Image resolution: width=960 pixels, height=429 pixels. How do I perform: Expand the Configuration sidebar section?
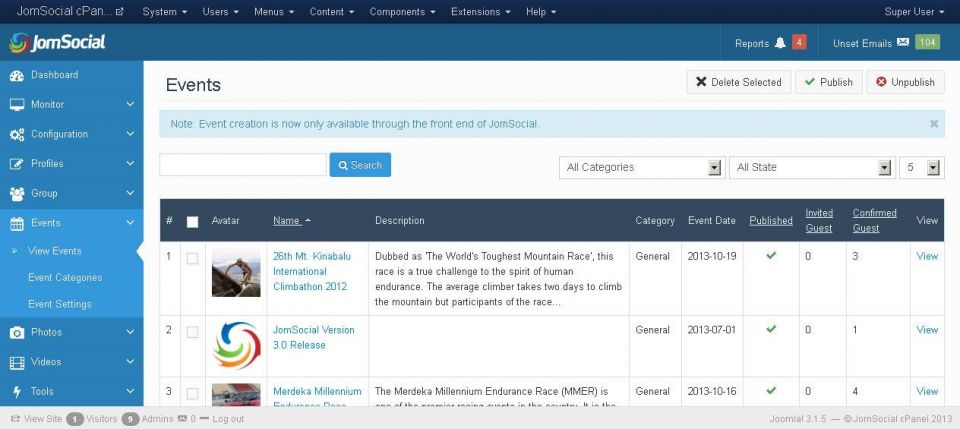(130, 134)
